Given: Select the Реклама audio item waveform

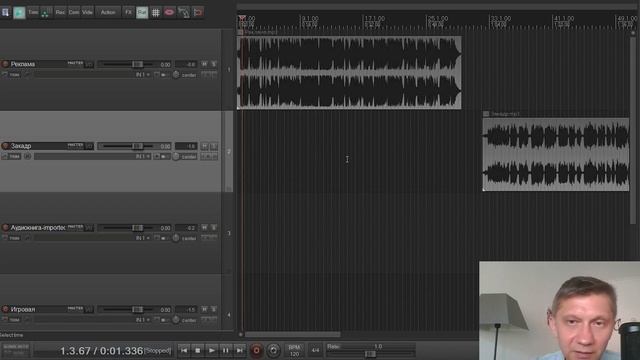Looking at the screenshot, I should (349, 72).
